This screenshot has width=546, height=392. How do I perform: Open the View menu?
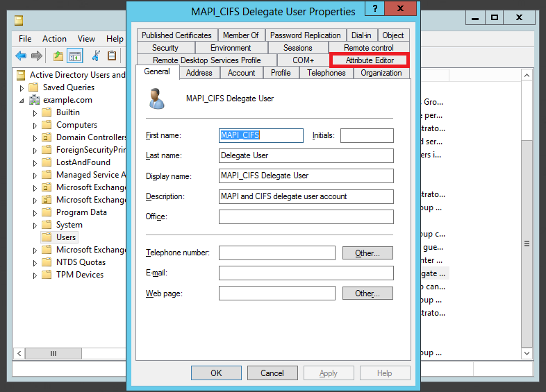click(86, 39)
